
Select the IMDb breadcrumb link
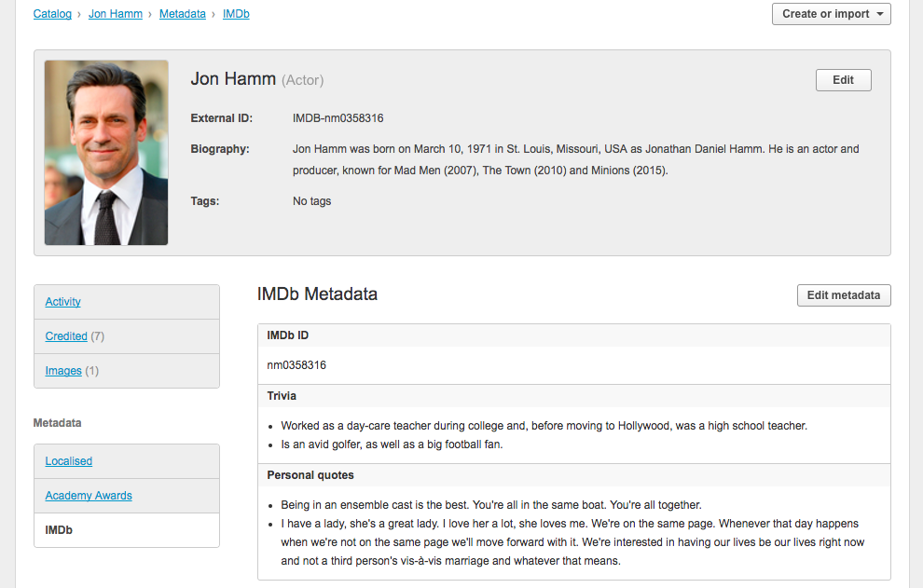tap(236, 14)
